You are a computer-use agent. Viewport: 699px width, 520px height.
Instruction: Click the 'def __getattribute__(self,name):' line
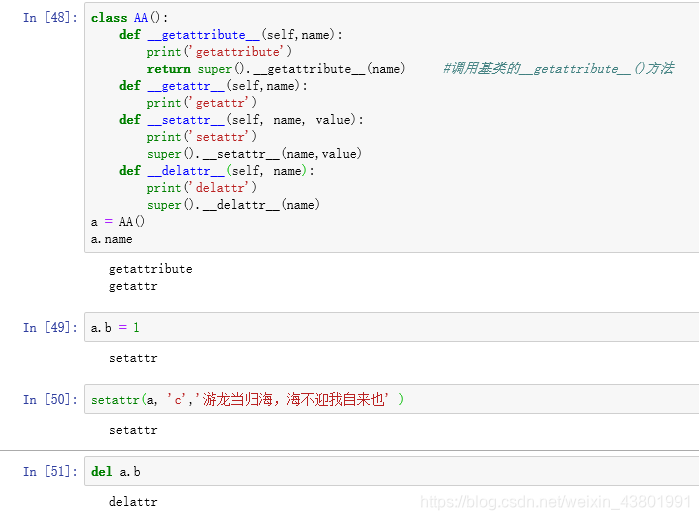(231, 35)
